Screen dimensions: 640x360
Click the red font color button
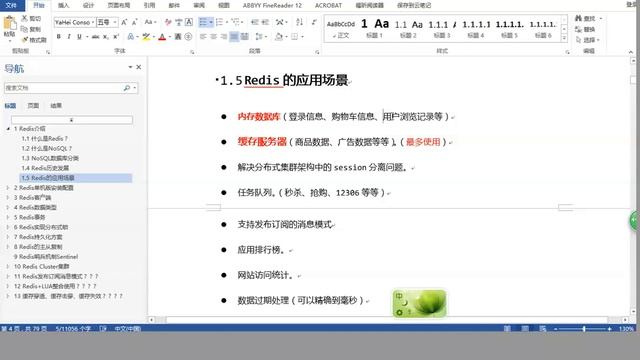click(162, 37)
